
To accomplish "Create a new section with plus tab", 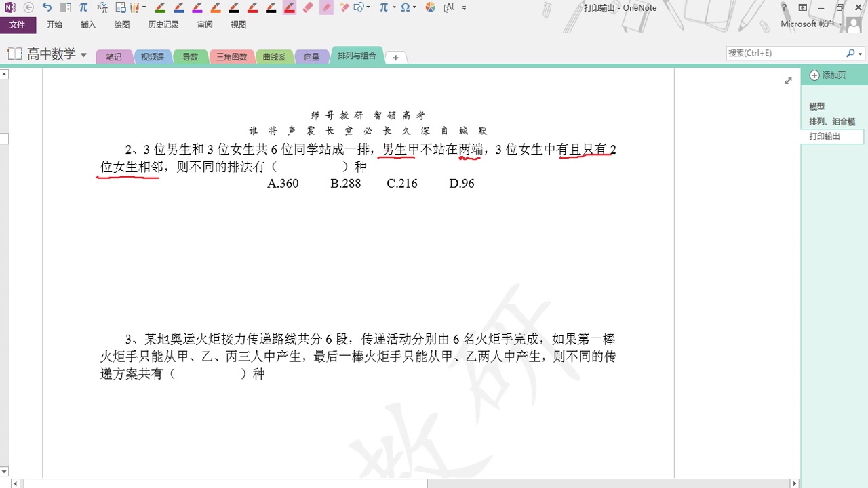I will (x=396, y=58).
